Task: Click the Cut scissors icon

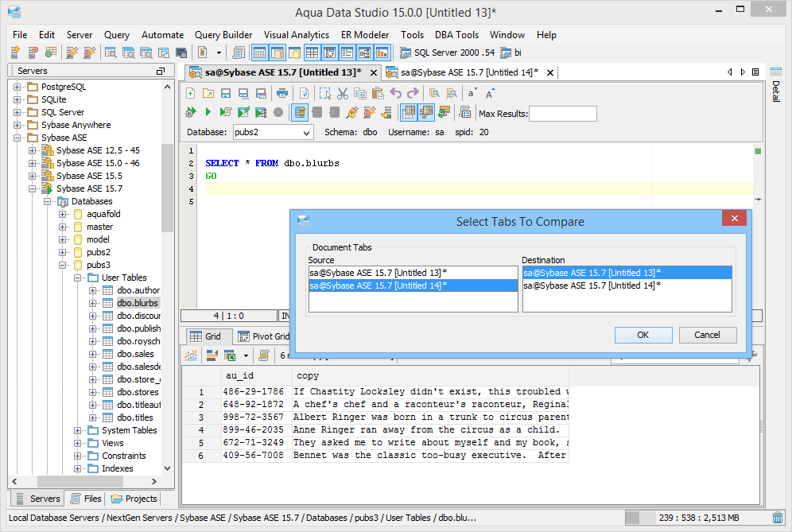Action: 343,94
